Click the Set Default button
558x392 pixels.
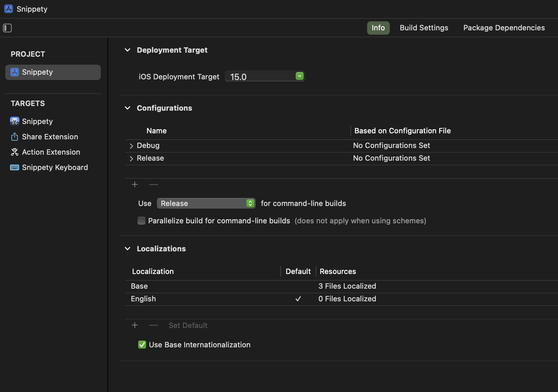[188, 325]
